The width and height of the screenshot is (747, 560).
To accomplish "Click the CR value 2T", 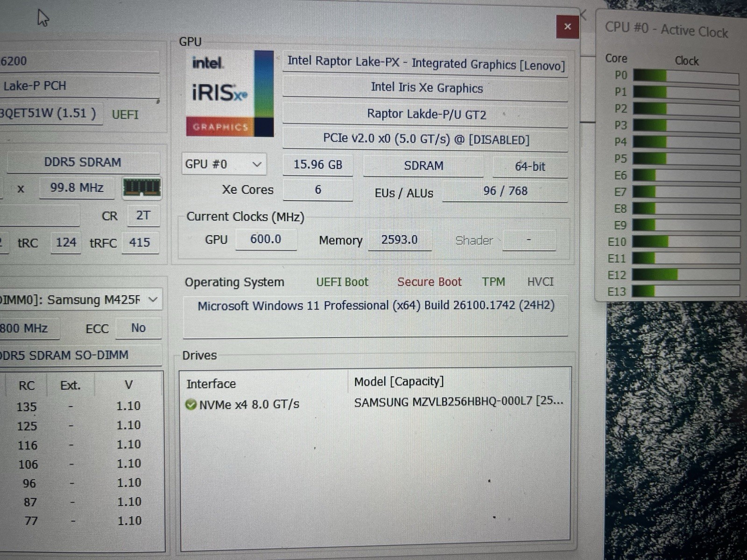I will 143,216.
